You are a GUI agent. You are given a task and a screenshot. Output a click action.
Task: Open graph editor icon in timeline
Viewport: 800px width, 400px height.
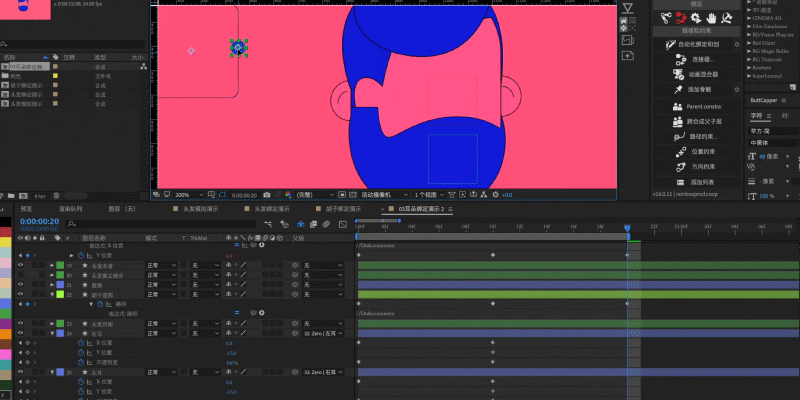[343, 224]
